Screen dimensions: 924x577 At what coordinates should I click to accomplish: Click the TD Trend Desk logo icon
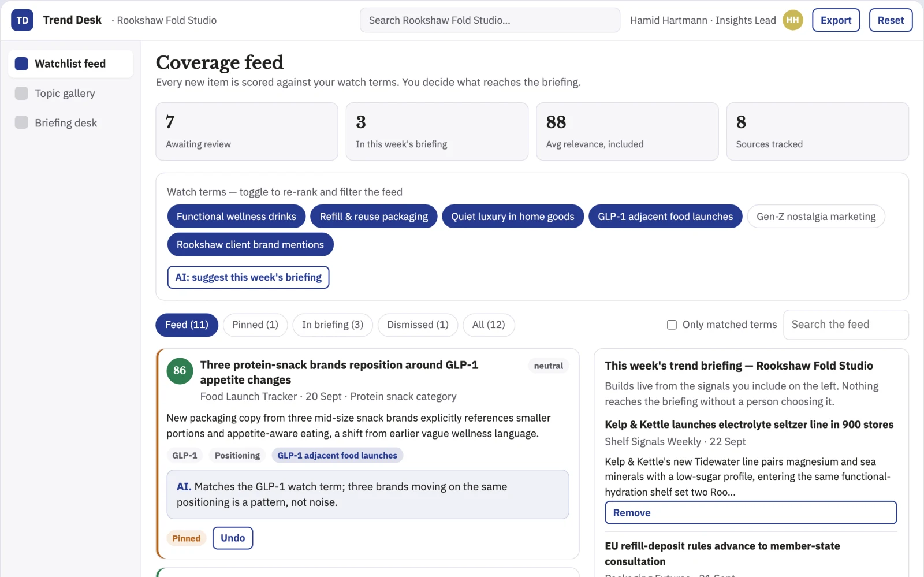pyautogui.click(x=22, y=20)
